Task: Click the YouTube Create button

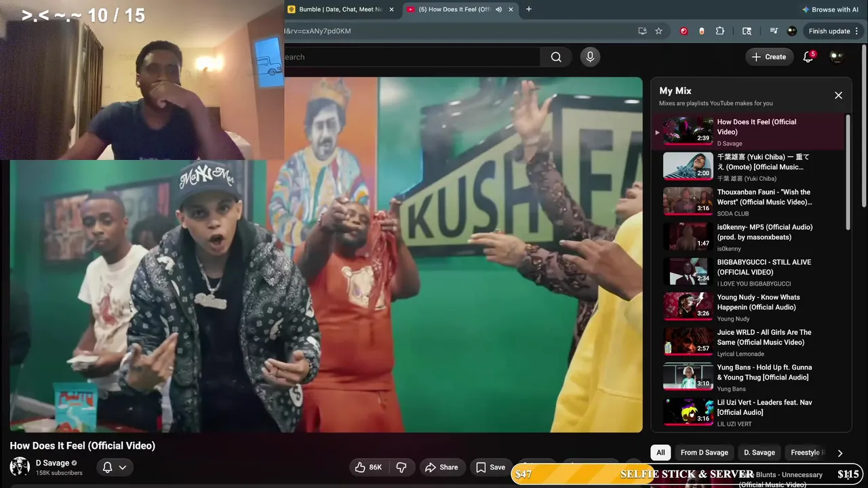Action: (769, 57)
